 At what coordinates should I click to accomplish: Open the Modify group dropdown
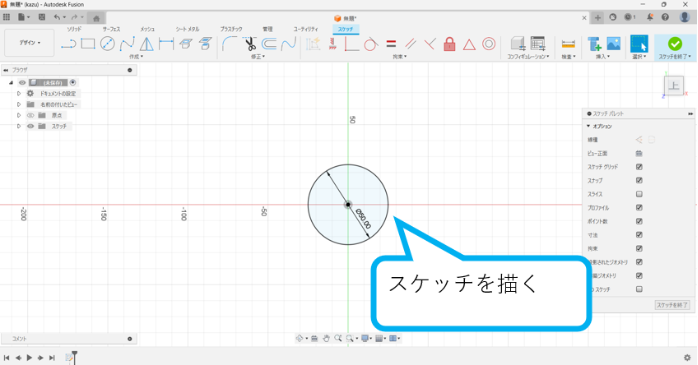258,57
